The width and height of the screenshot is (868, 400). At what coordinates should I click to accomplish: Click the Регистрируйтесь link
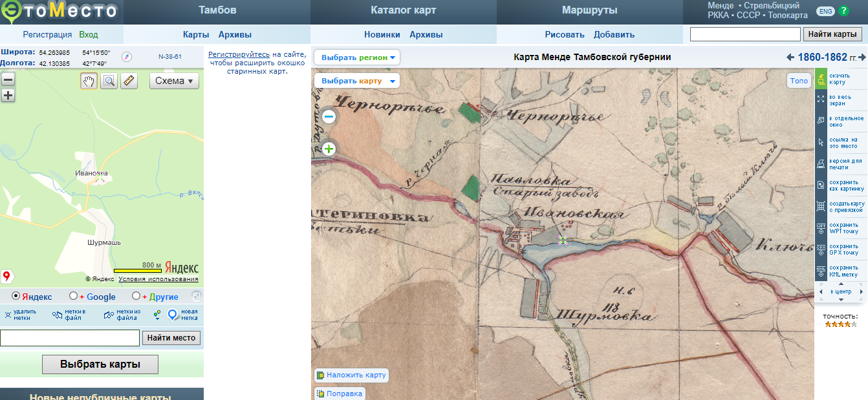coord(239,55)
